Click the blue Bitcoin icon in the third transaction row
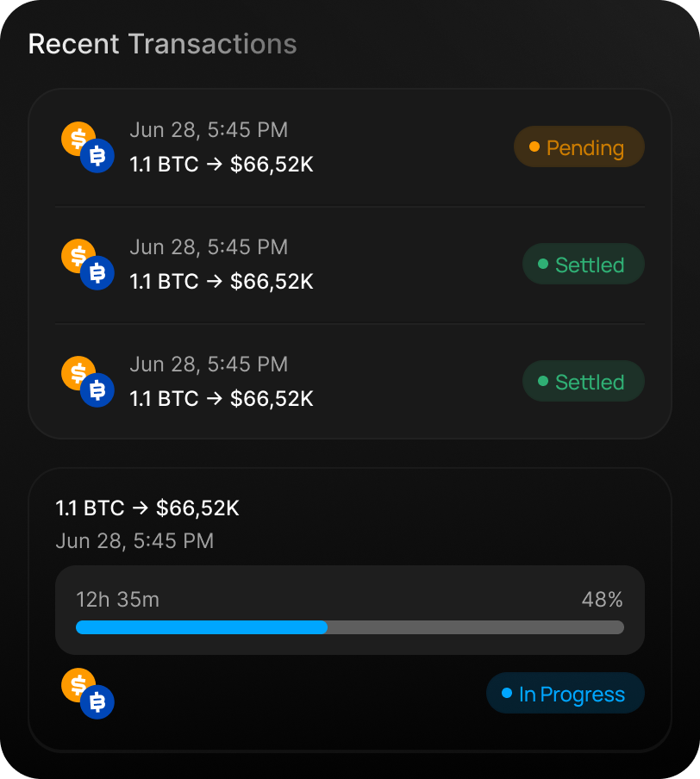Viewport: 700px width, 779px height. click(x=98, y=390)
